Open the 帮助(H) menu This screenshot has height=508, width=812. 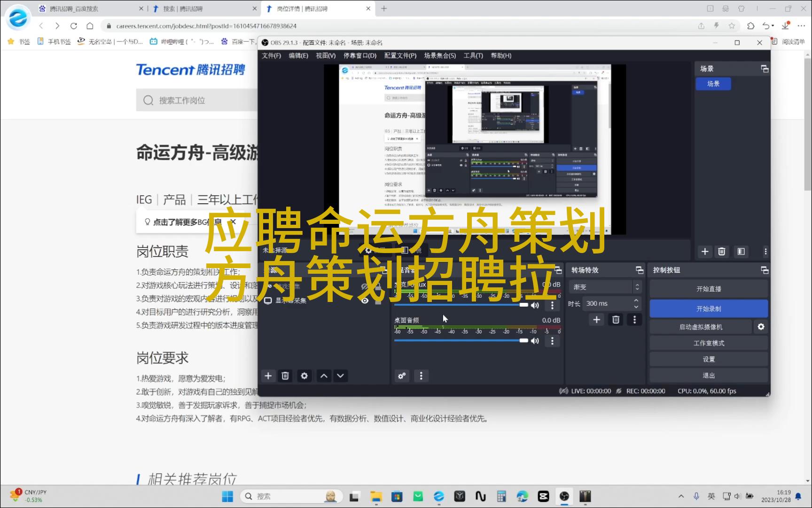[501, 56]
